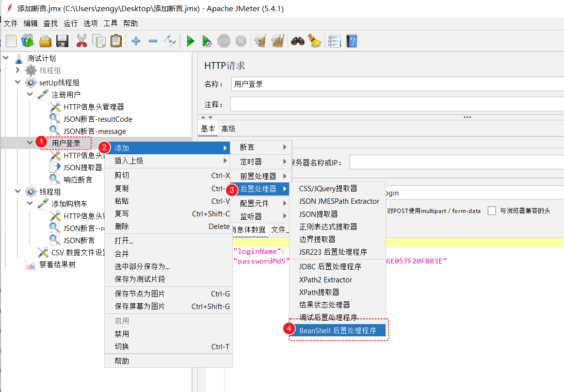Screen dimensions: 564x392
Task: Select 禁用 in the context menu
Action: coord(168,334)
